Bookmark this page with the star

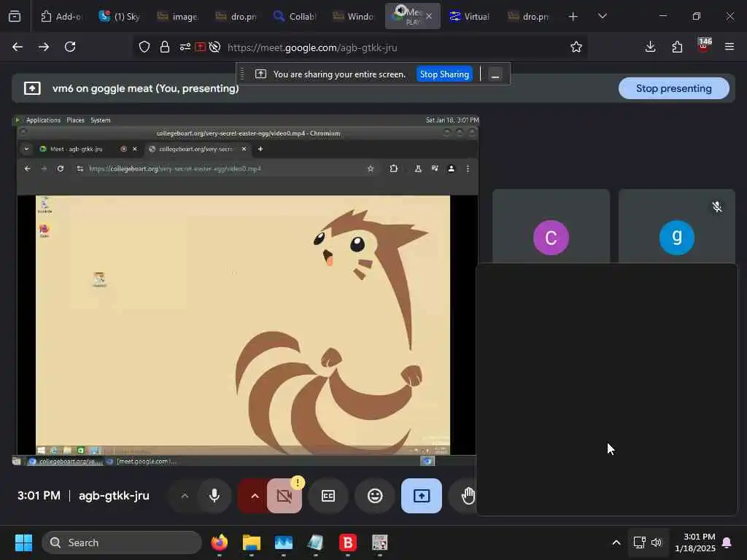pyautogui.click(x=576, y=47)
